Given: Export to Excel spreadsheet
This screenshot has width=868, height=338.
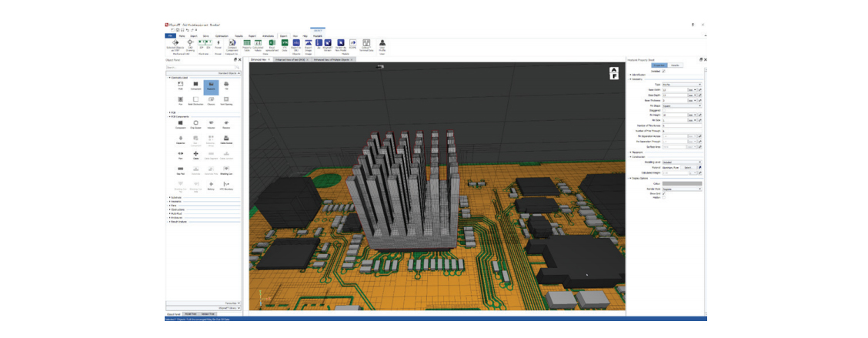Looking at the screenshot, I should click(272, 45).
